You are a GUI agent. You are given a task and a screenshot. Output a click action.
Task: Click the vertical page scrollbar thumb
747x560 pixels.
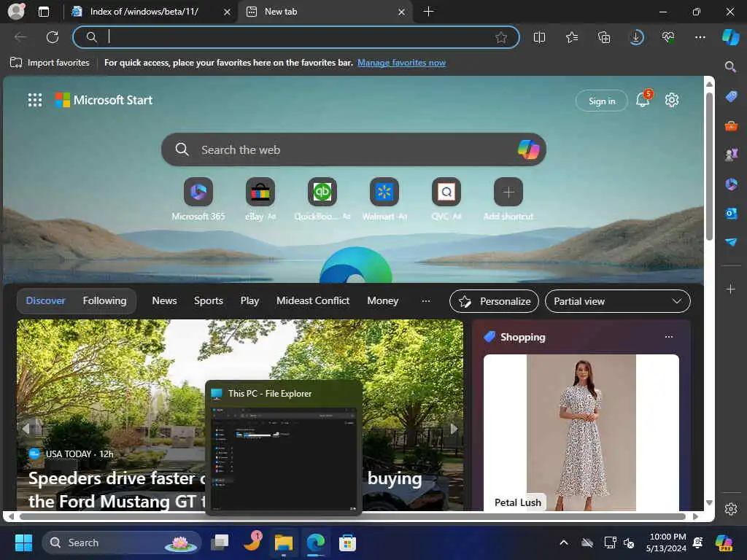pos(709,167)
